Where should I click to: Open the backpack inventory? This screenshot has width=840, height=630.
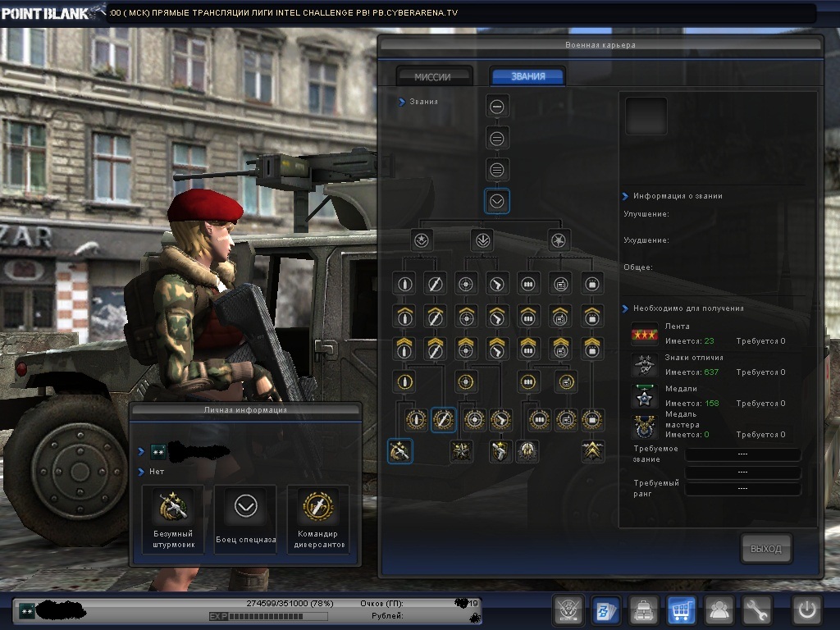point(643,610)
